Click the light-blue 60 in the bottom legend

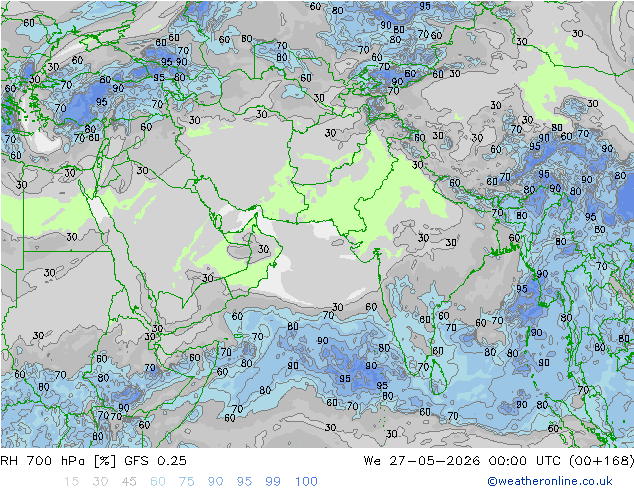[x=158, y=481]
